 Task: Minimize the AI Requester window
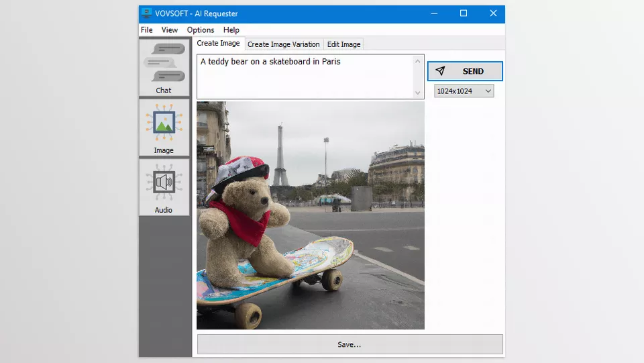pyautogui.click(x=434, y=13)
